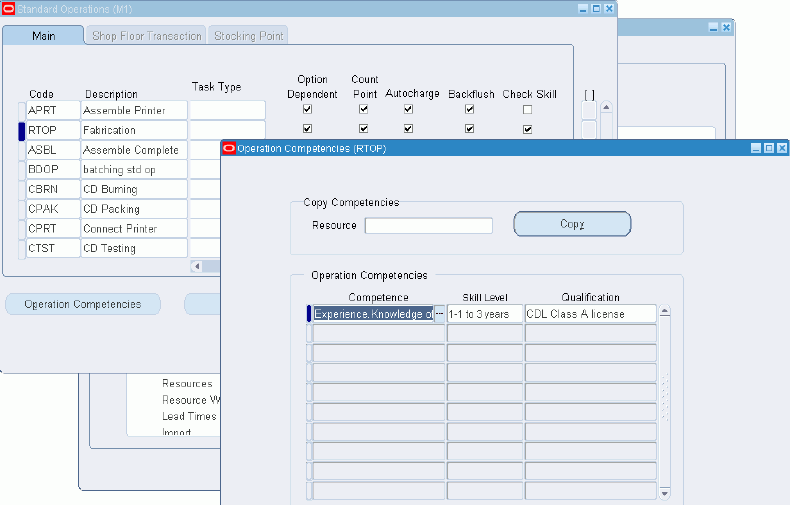Click the Operation Competencies button
This screenshot has width=790, height=505.
point(83,304)
